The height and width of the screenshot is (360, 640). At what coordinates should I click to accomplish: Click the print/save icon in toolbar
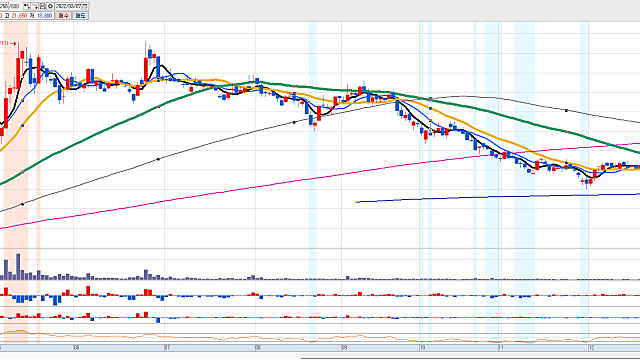42,6
